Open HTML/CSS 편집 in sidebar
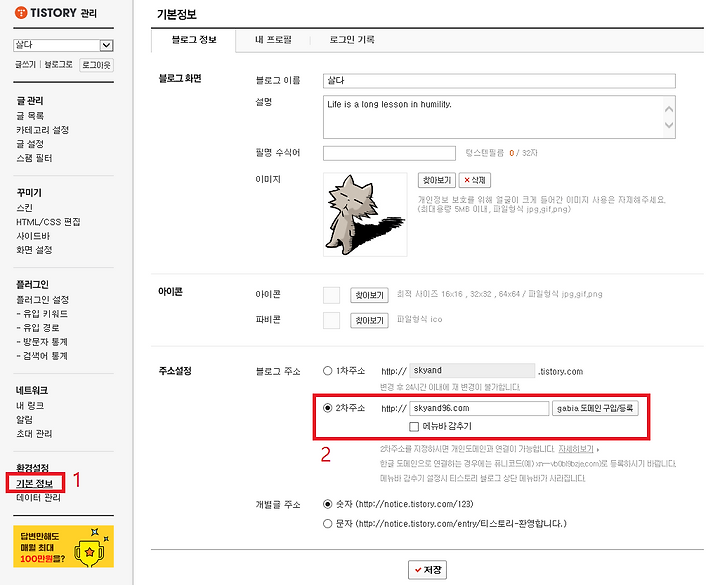 click(48, 222)
